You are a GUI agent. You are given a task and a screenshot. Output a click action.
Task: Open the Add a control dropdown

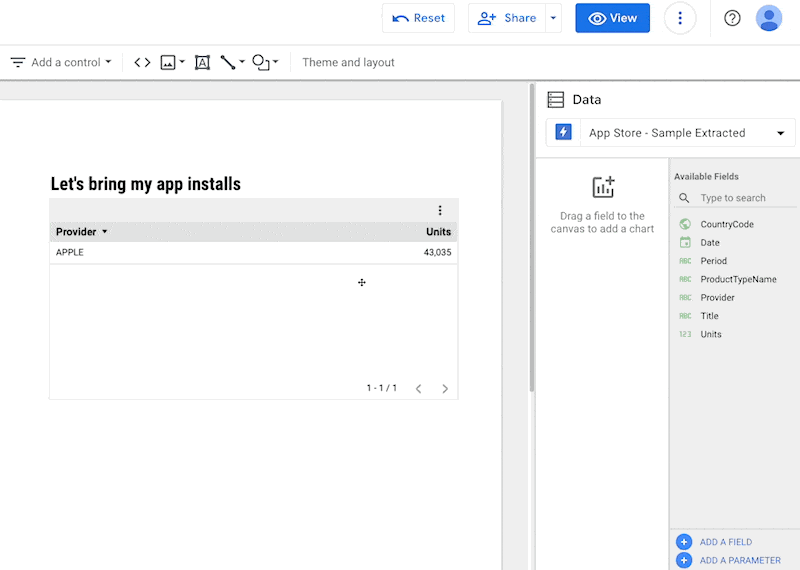[61, 62]
